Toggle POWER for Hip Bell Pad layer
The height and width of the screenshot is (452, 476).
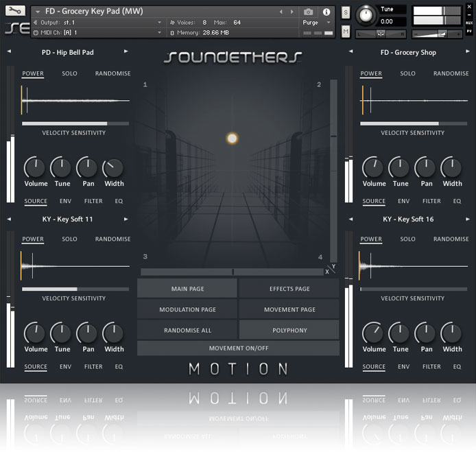point(33,73)
